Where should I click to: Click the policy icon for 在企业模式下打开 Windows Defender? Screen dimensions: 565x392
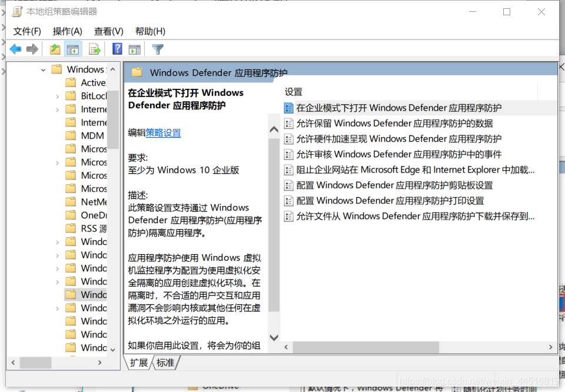pyautogui.click(x=288, y=108)
